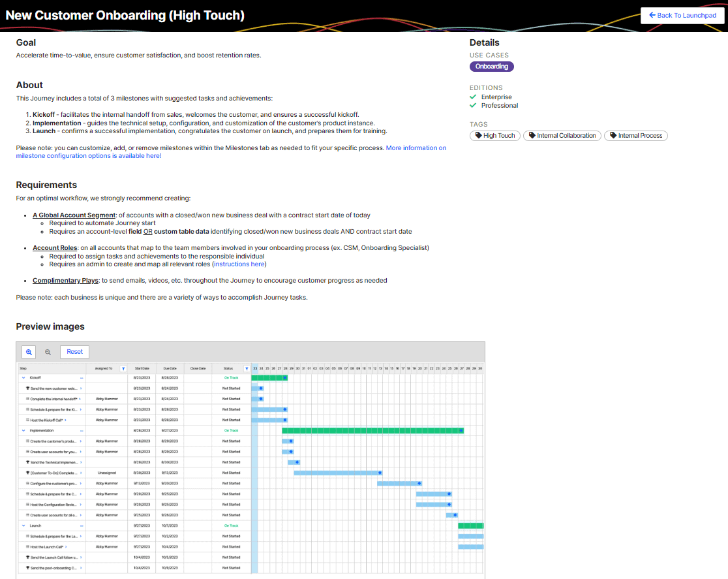
Task: Click the zoom-out magnifier on the preview image
Action: (x=47, y=351)
